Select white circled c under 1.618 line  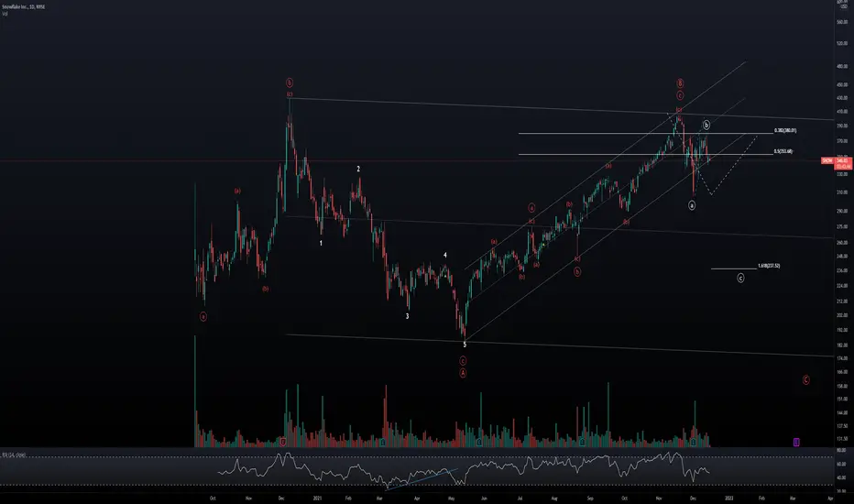[740, 278]
